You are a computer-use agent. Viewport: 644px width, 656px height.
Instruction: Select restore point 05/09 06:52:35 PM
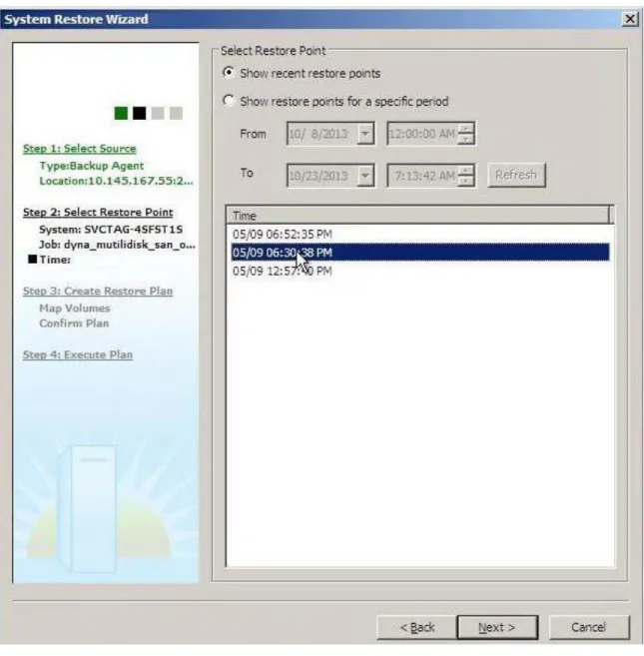click(x=420, y=235)
